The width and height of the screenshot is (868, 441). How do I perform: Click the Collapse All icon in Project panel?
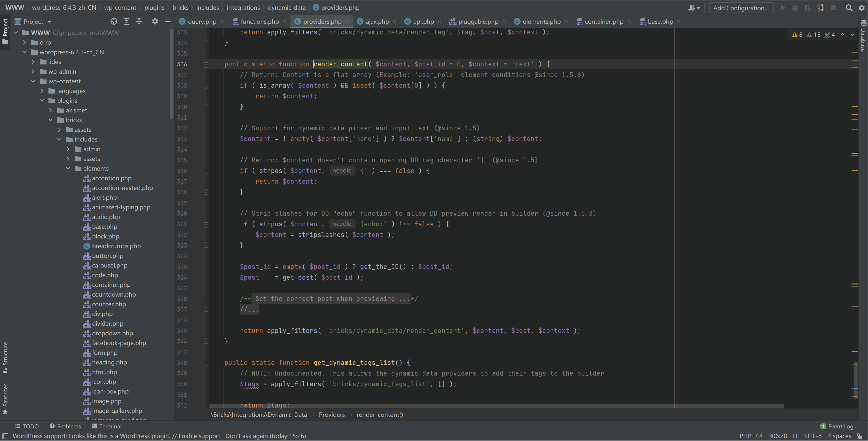(139, 22)
